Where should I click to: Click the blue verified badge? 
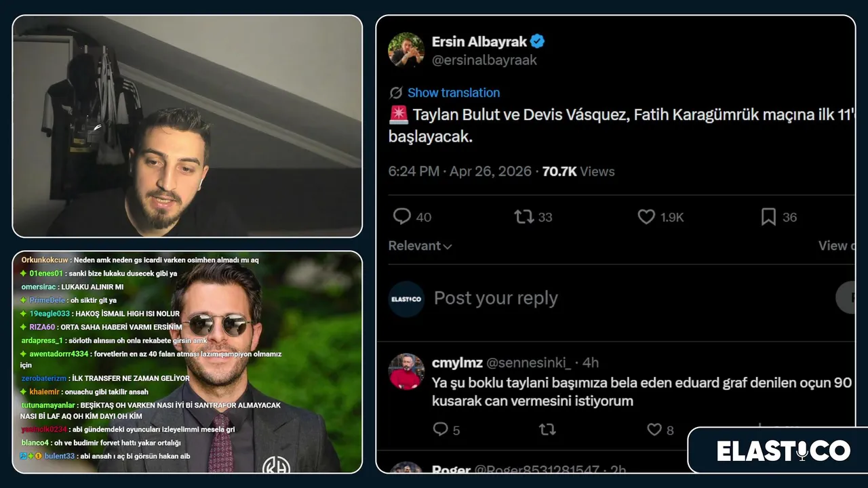click(538, 41)
